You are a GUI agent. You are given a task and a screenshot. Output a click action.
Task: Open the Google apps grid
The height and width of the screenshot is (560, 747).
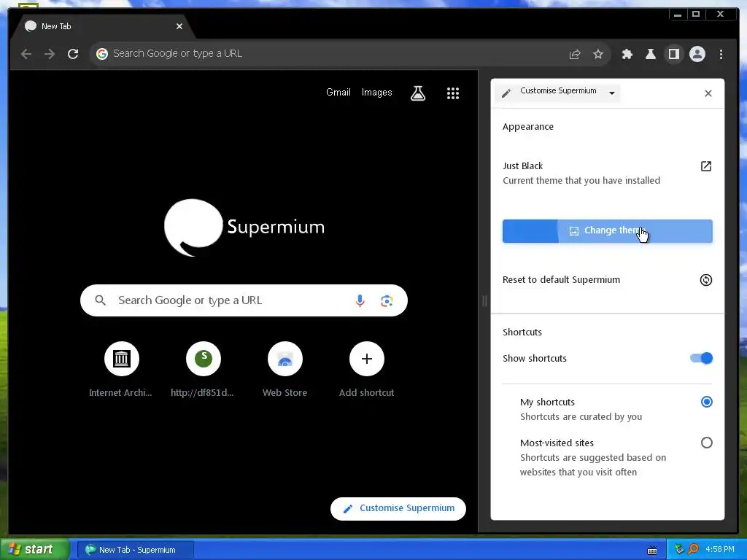[453, 93]
